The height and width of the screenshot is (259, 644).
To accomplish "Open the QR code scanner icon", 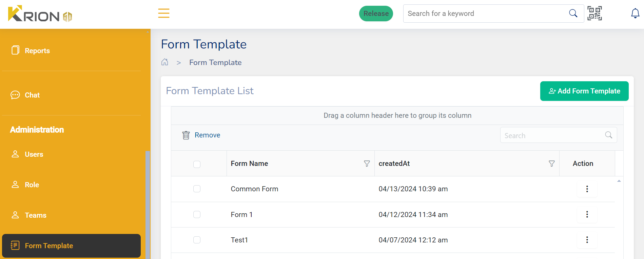I will point(594,14).
